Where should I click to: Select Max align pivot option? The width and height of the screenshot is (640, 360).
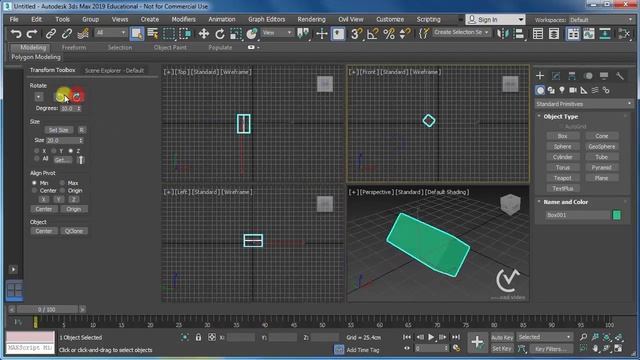point(62,183)
